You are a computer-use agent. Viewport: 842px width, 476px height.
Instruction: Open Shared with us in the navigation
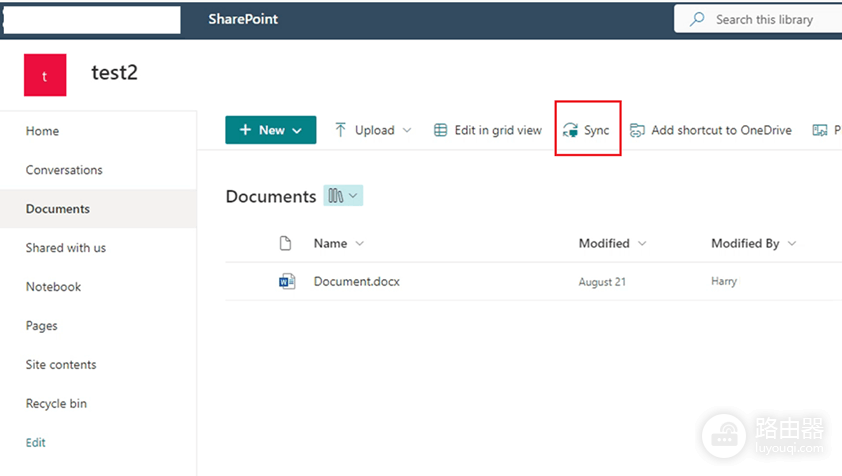click(66, 248)
